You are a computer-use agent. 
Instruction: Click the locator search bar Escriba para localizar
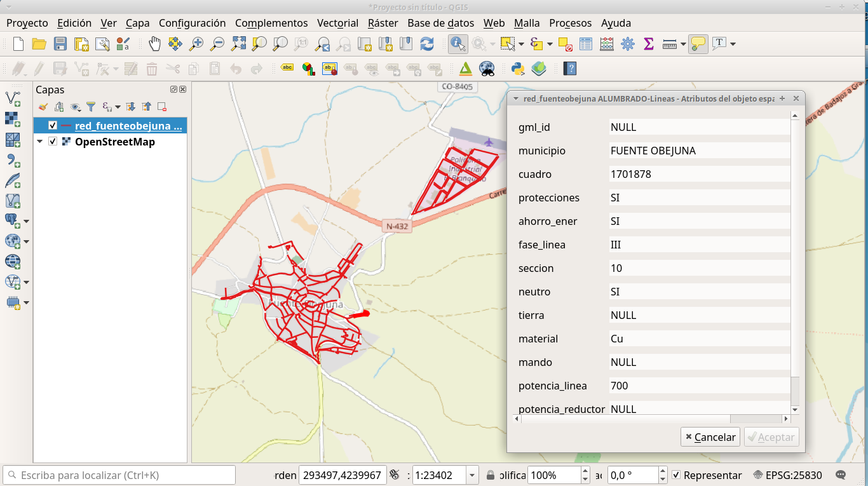[x=119, y=475]
